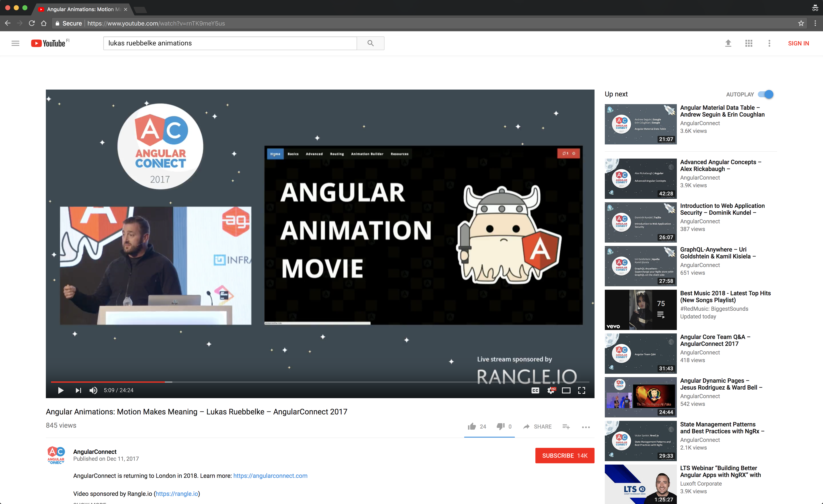Open the browser home page
The image size is (823, 504).
pyautogui.click(x=44, y=23)
